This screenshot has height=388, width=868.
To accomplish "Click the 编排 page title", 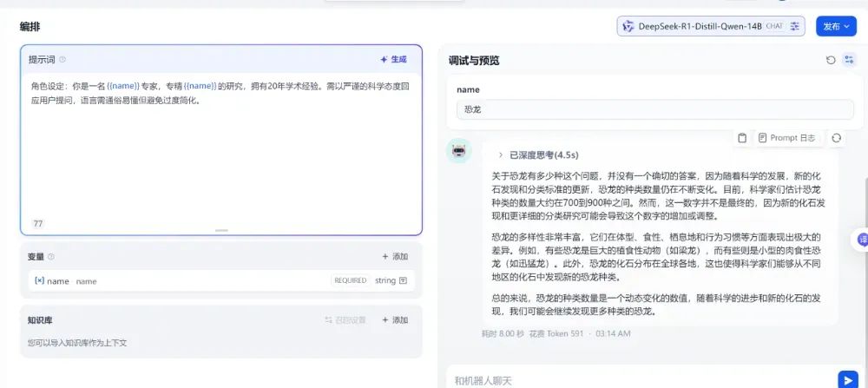I will click(x=30, y=27).
